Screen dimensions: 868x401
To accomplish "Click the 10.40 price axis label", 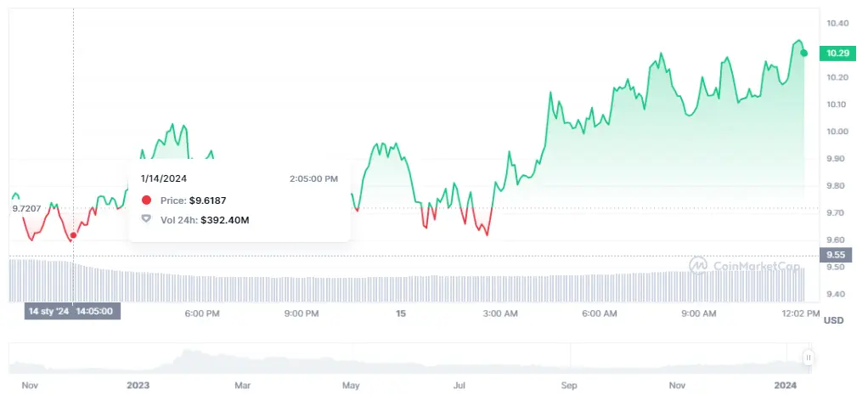I will tap(837, 23).
